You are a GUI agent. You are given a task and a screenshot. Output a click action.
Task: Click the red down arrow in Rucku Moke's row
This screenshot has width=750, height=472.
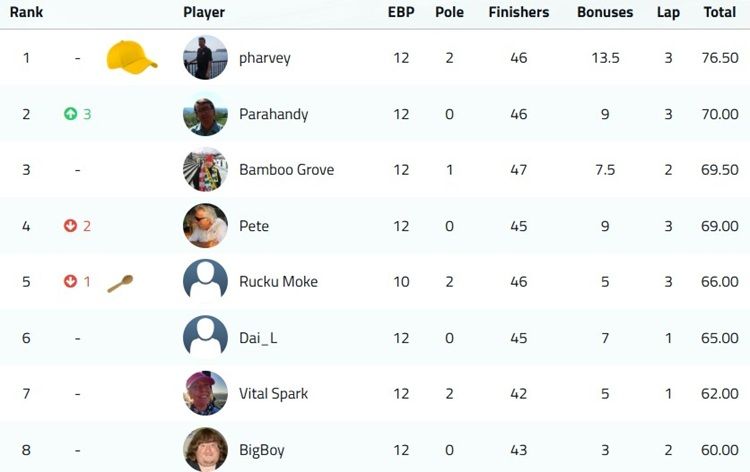pyautogui.click(x=70, y=281)
